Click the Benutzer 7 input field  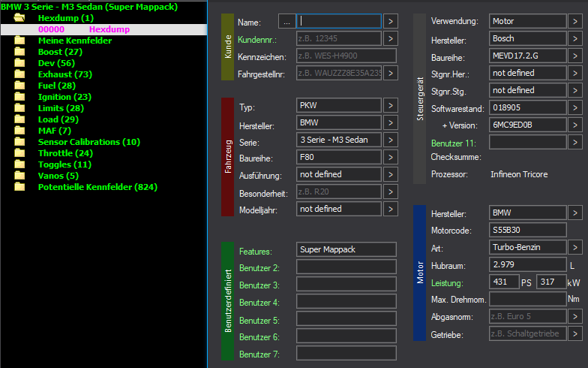[346, 353]
